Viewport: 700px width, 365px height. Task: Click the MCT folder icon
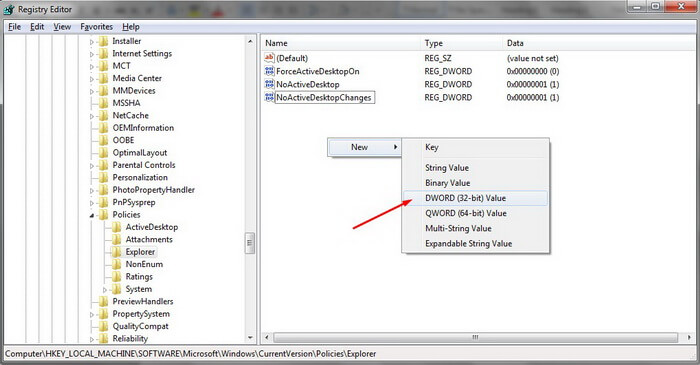(x=104, y=66)
